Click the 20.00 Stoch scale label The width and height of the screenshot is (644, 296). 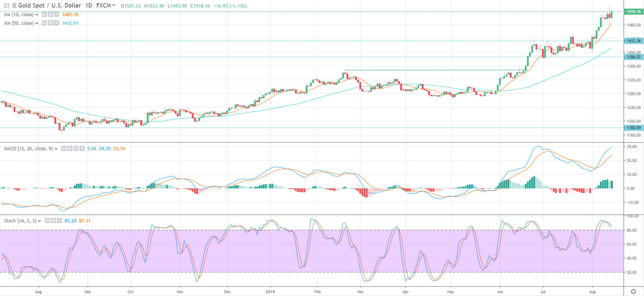tap(631, 272)
